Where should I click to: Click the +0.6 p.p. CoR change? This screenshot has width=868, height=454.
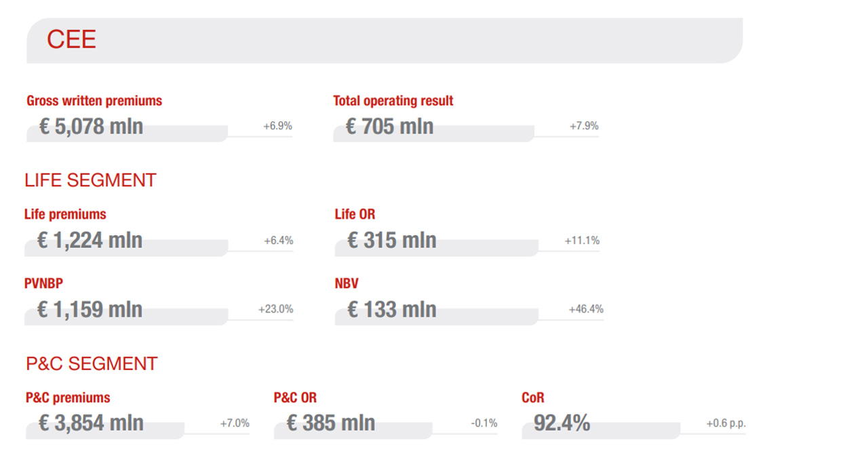726,424
